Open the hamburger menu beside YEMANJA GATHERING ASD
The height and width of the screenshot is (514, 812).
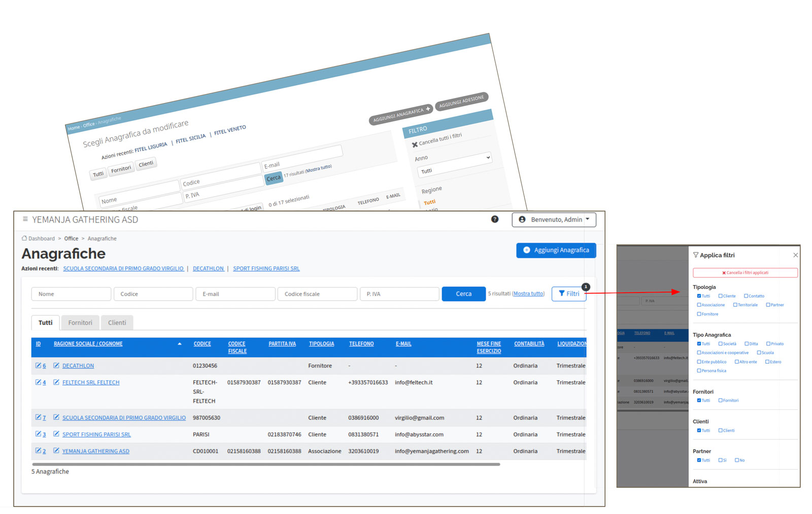click(x=25, y=219)
